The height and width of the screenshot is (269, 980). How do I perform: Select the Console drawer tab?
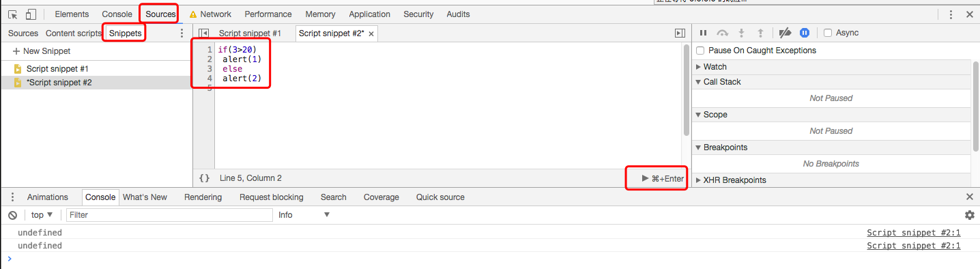(x=100, y=197)
